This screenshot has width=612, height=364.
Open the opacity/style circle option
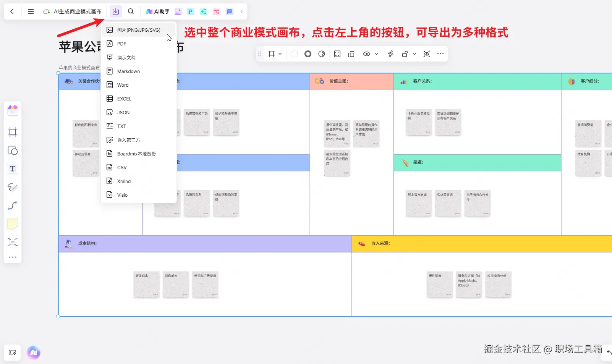pyautogui.click(x=322, y=54)
